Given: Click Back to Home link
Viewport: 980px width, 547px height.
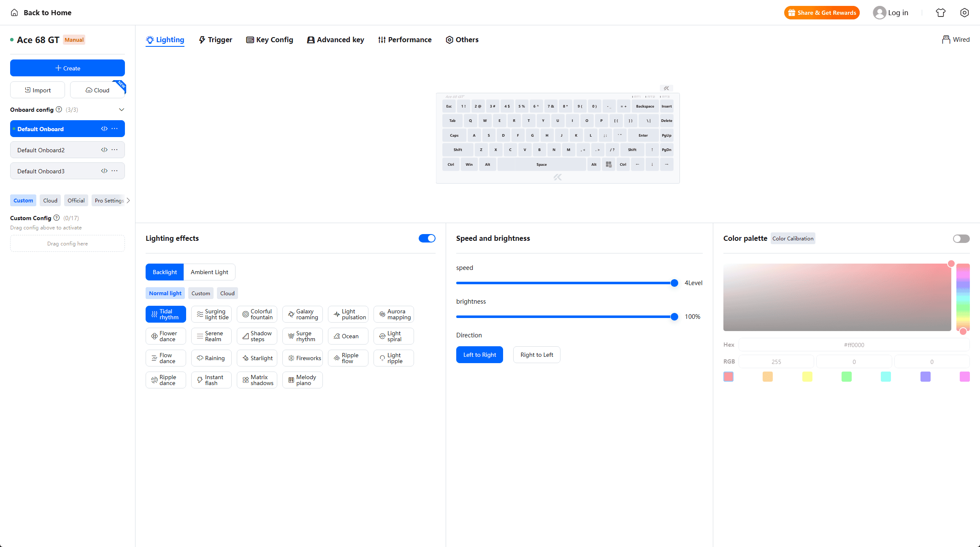Looking at the screenshot, I should point(41,13).
